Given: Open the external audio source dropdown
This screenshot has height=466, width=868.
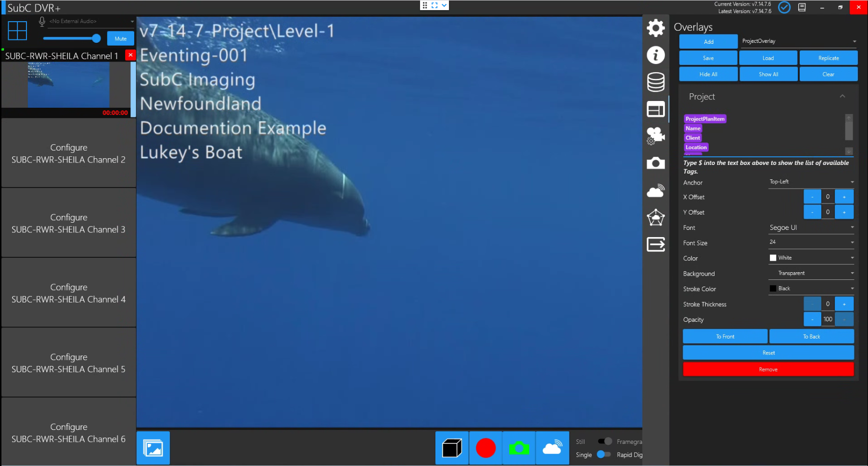Looking at the screenshot, I should pos(91,22).
